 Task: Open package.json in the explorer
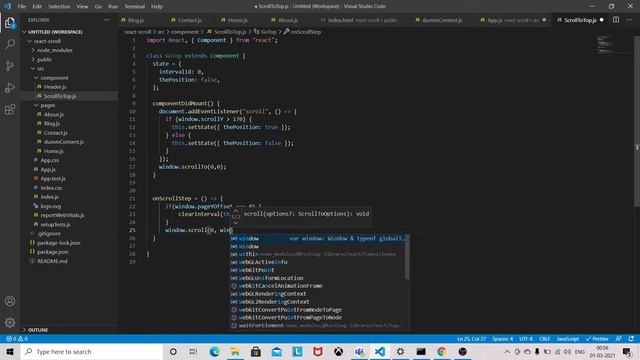[53, 252]
